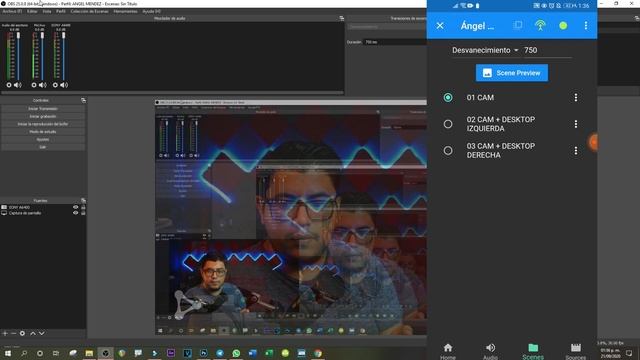Toggle visibility eye of SONY A6400 source

click(x=76, y=207)
